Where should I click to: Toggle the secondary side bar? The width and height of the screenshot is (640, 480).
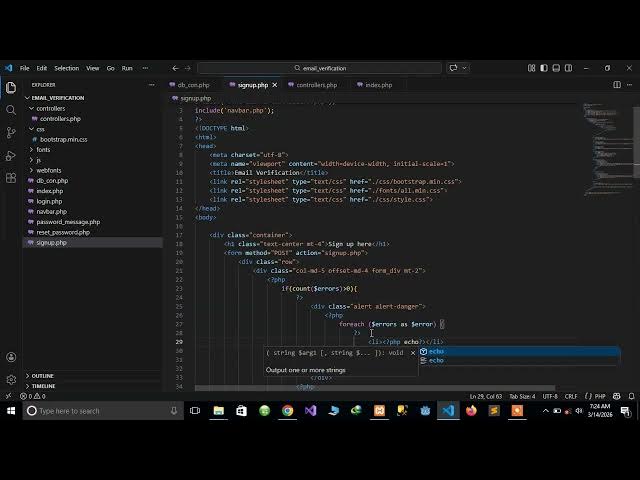point(568,68)
